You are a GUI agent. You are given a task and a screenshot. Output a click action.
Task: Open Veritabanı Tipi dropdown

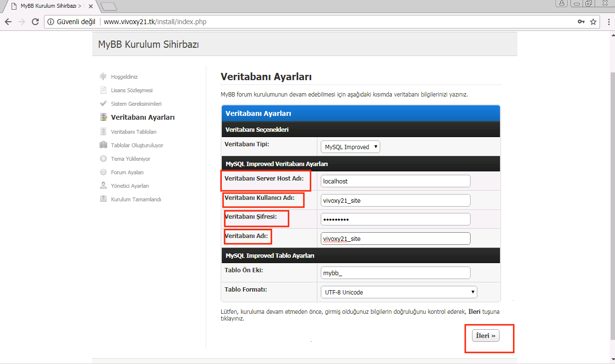350,147
